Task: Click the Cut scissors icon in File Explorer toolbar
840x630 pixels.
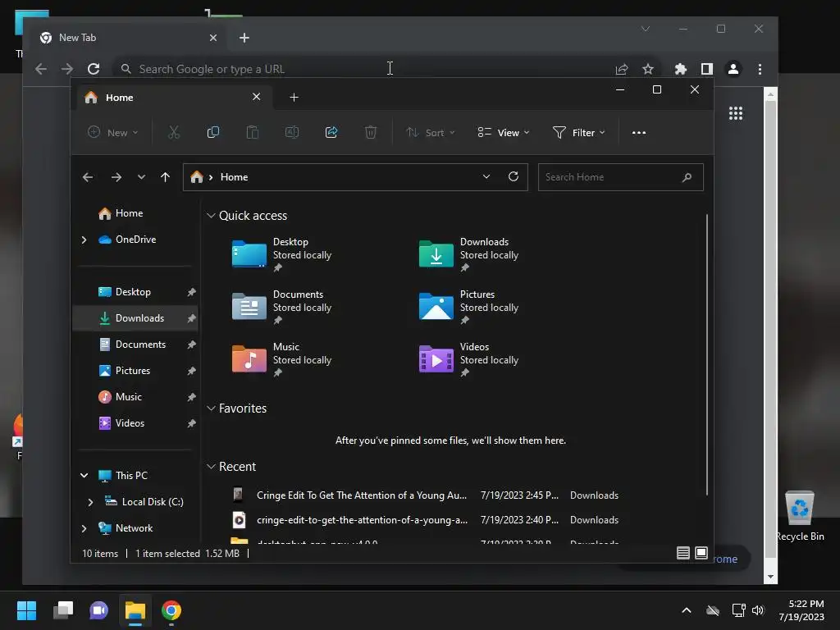Action: (x=174, y=132)
